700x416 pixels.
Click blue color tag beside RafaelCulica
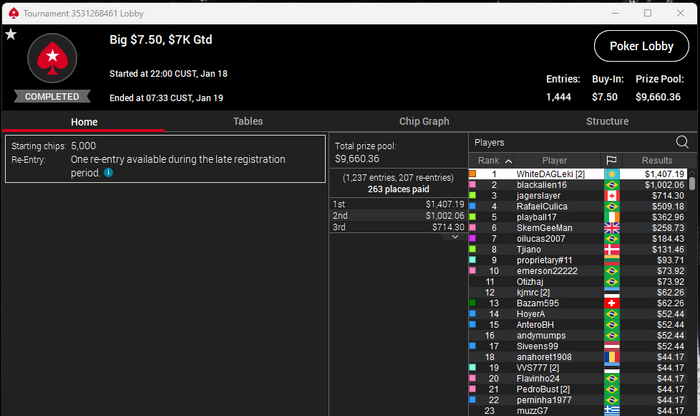point(472,206)
